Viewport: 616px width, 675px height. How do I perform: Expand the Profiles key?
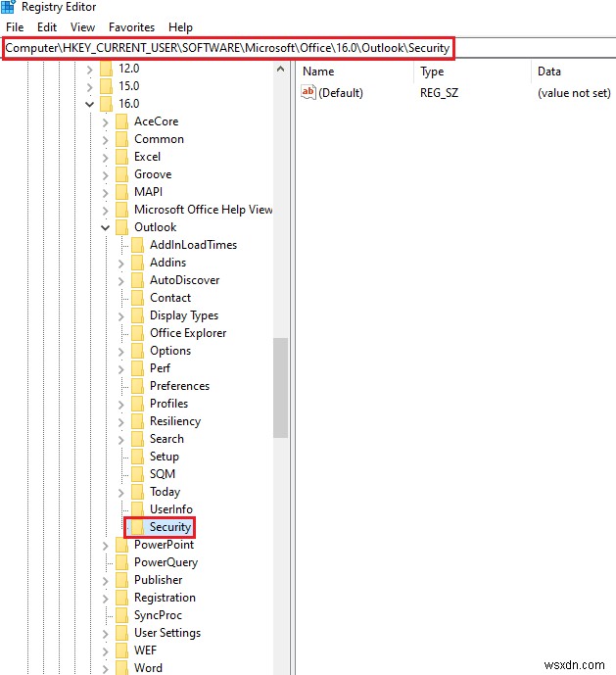coord(121,405)
